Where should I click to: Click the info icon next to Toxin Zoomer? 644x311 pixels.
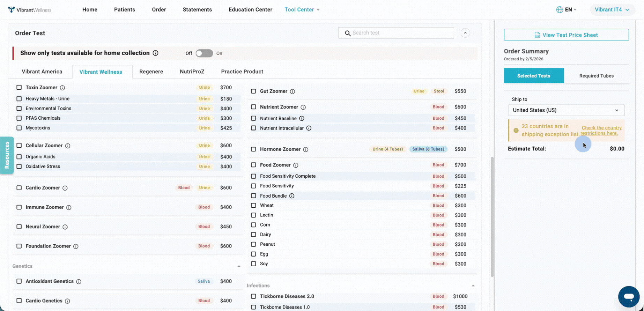(62, 88)
